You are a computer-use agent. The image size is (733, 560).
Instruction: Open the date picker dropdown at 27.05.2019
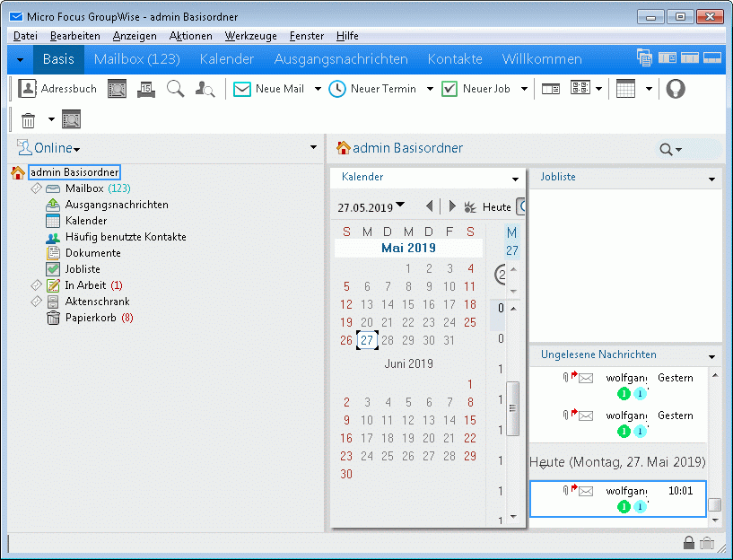click(399, 205)
